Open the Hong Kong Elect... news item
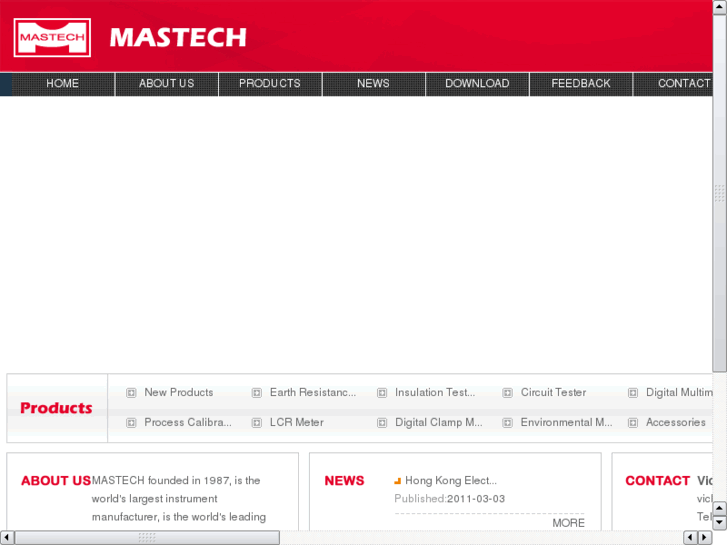This screenshot has height=545, width=727. (x=451, y=481)
